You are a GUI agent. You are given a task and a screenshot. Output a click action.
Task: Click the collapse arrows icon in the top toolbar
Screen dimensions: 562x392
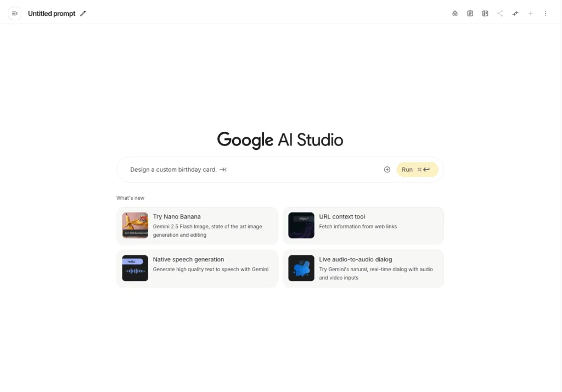coord(515,14)
